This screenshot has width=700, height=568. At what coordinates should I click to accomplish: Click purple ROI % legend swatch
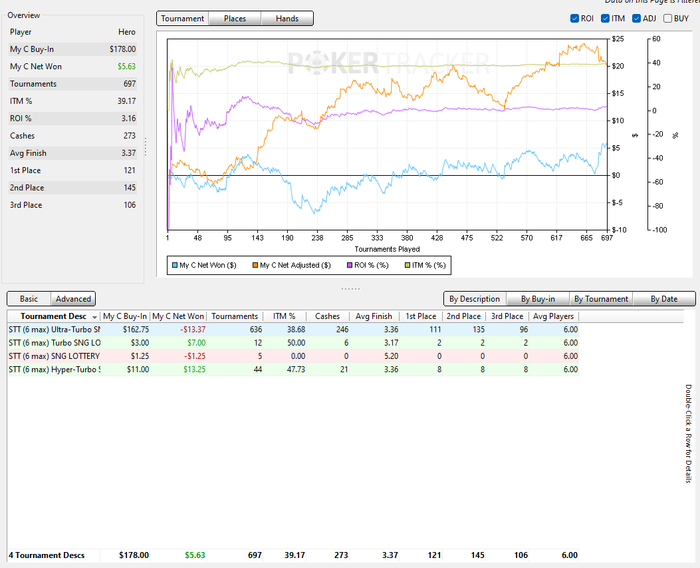350,265
